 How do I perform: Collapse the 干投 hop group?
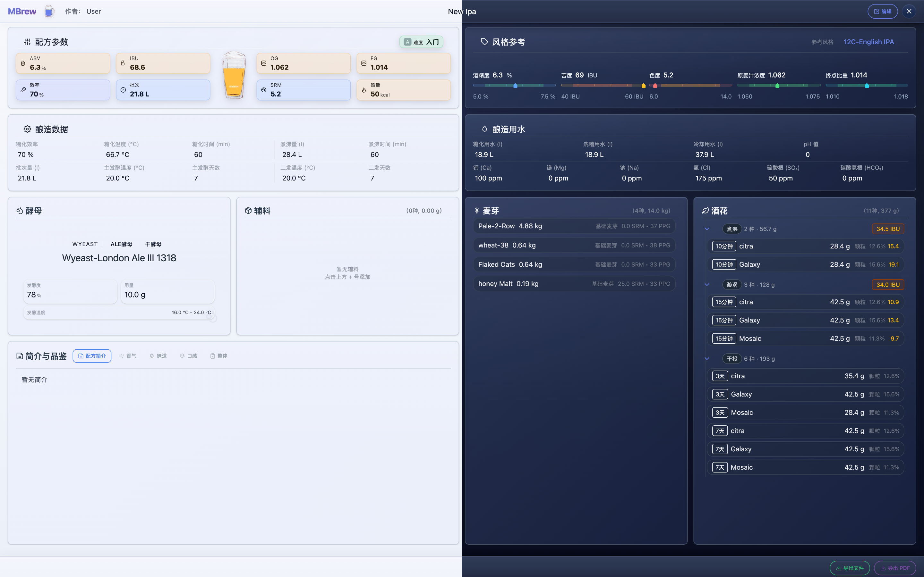click(707, 359)
